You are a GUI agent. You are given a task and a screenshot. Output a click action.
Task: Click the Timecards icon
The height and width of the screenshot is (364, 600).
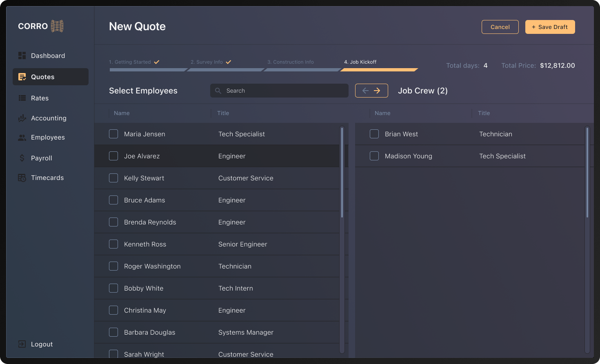(x=22, y=178)
